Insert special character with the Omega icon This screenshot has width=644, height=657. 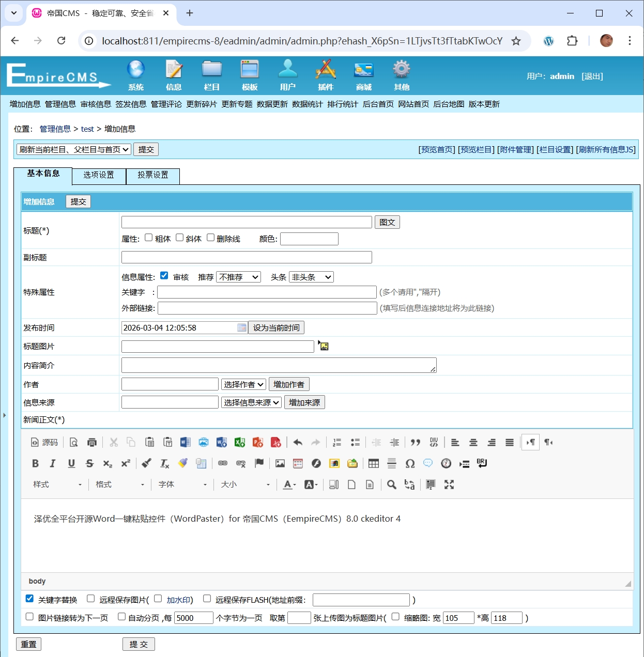(x=410, y=463)
